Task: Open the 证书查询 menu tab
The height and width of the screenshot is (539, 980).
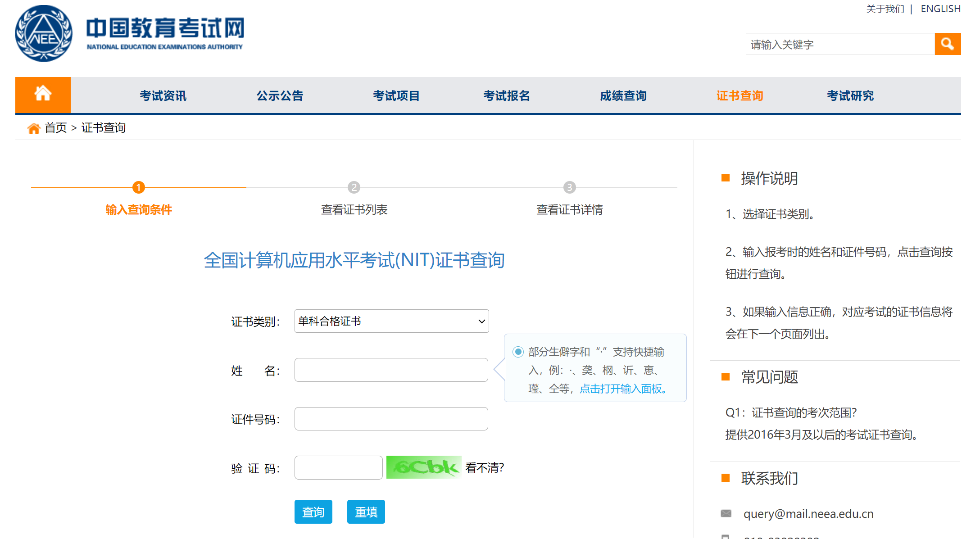Action: click(740, 95)
